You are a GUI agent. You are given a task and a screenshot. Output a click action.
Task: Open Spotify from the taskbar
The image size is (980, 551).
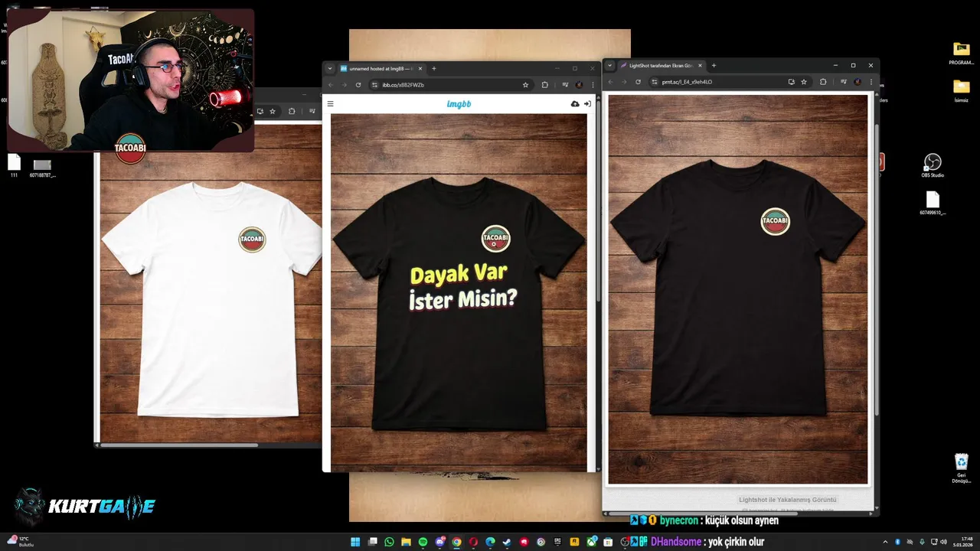(x=423, y=542)
